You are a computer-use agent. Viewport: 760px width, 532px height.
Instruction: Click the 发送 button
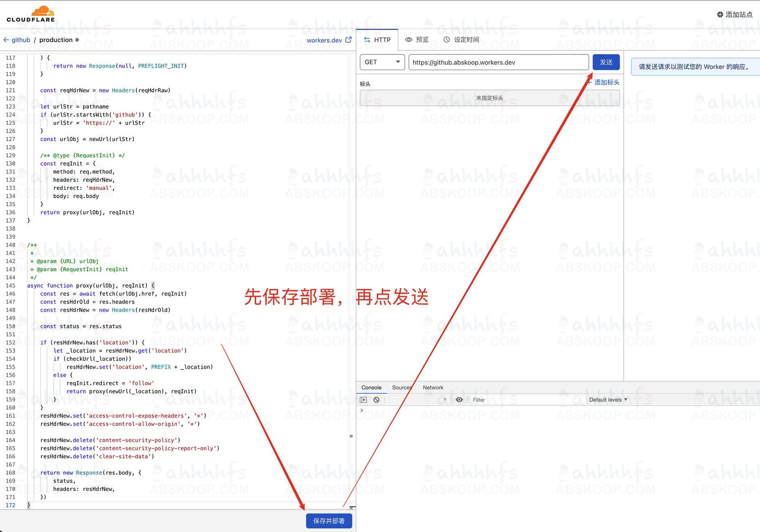click(x=606, y=62)
